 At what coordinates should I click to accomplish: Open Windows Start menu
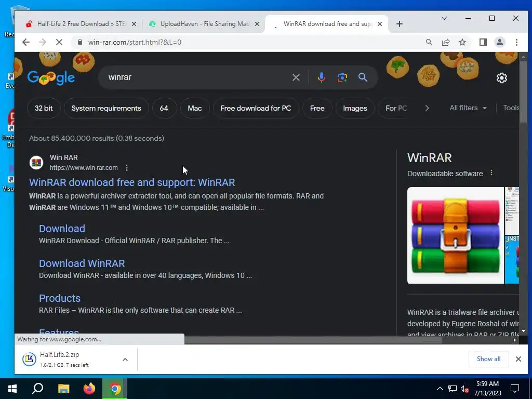pyautogui.click(x=12, y=389)
